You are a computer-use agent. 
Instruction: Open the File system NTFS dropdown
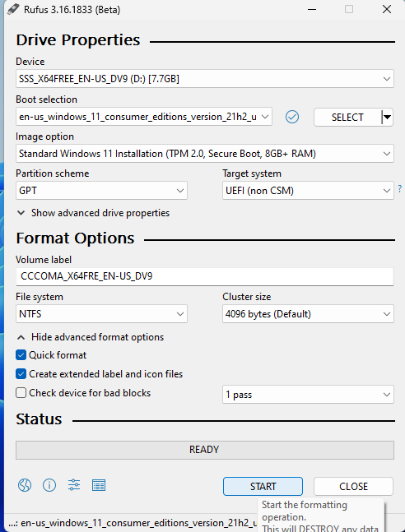tap(101, 314)
